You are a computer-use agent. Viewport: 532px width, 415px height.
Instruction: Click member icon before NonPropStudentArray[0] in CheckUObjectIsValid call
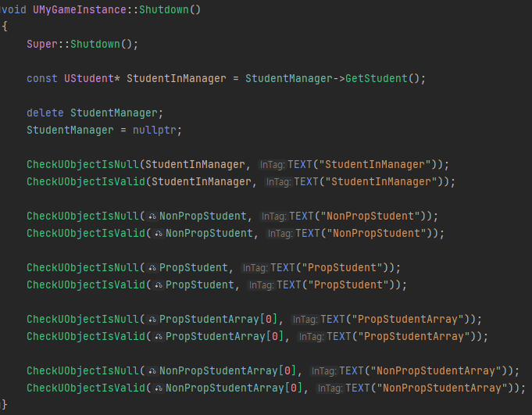[x=159, y=388]
